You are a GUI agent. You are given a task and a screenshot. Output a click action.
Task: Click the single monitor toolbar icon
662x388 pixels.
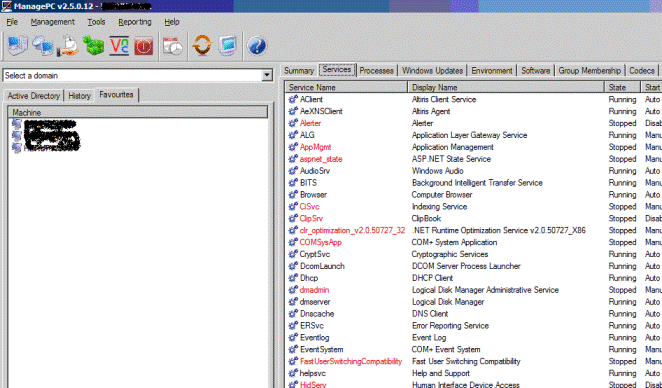point(228,46)
